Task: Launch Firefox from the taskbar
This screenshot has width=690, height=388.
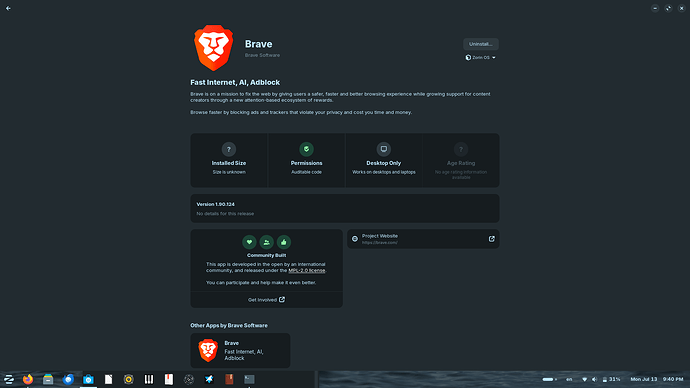Action: click(x=28, y=379)
